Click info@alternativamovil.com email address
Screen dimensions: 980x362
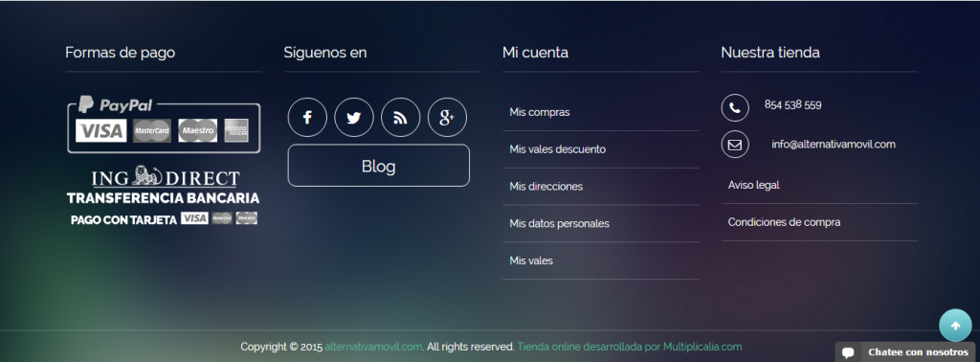pos(834,145)
